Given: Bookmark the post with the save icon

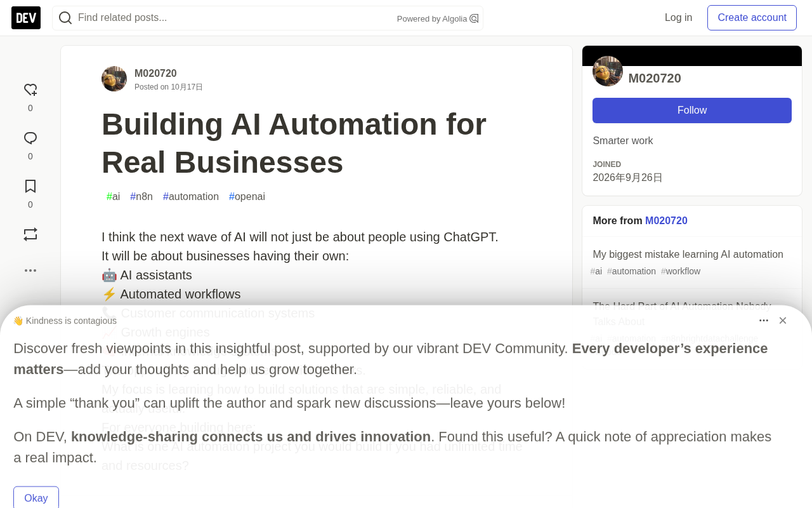Looking at the screenshot, I should point(30,186).
